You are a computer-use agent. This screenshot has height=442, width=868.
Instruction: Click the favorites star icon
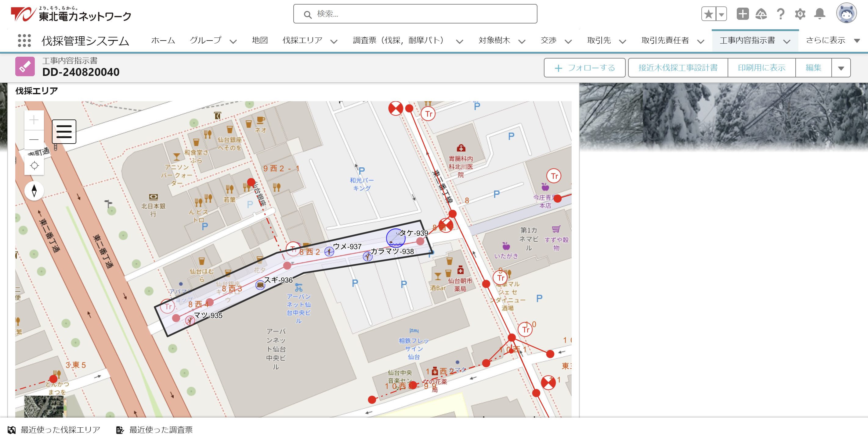[708, 14]
